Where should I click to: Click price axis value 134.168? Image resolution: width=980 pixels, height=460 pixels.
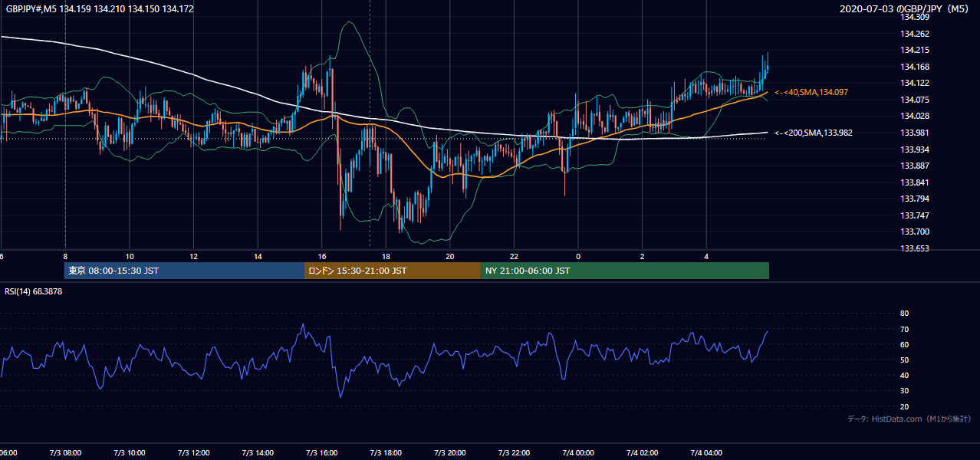[x=914, y=67]
